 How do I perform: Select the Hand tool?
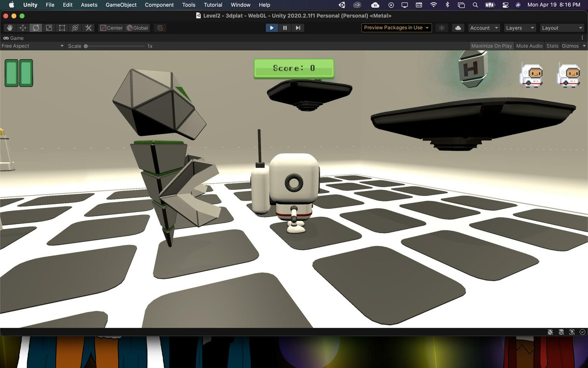[x=10, y=28]
